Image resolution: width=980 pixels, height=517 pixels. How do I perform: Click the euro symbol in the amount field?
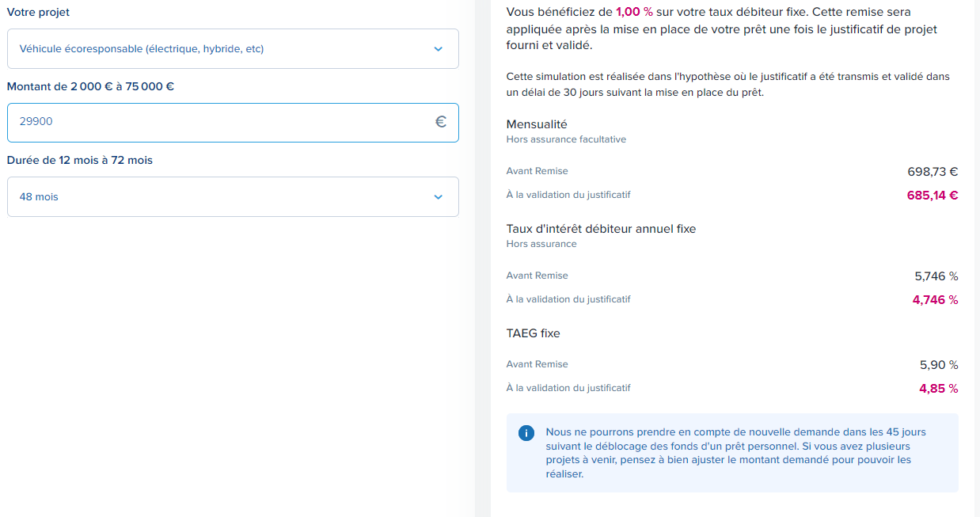click(x=440, y=122)
